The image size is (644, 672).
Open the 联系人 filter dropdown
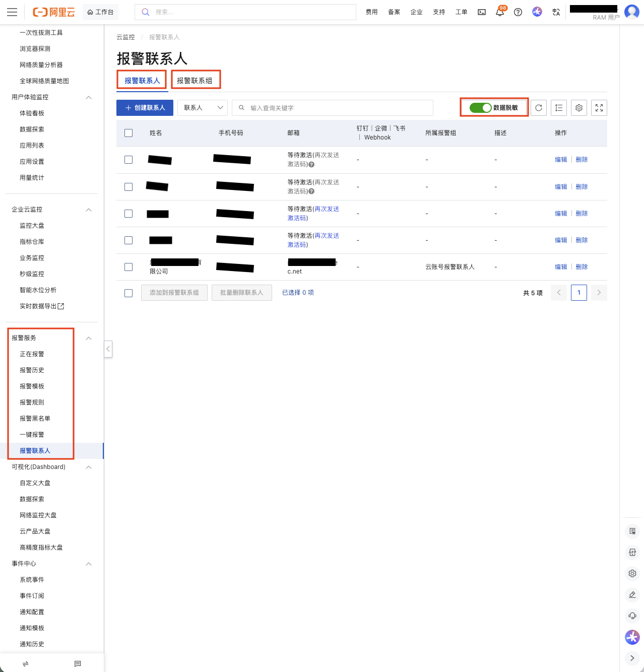tap(203, 108)
